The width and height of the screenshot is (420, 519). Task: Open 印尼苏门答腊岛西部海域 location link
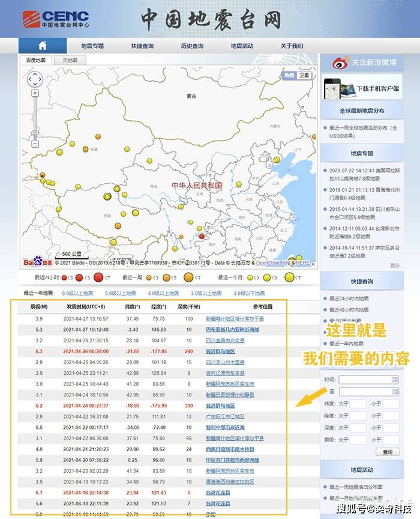coord(232,460)
